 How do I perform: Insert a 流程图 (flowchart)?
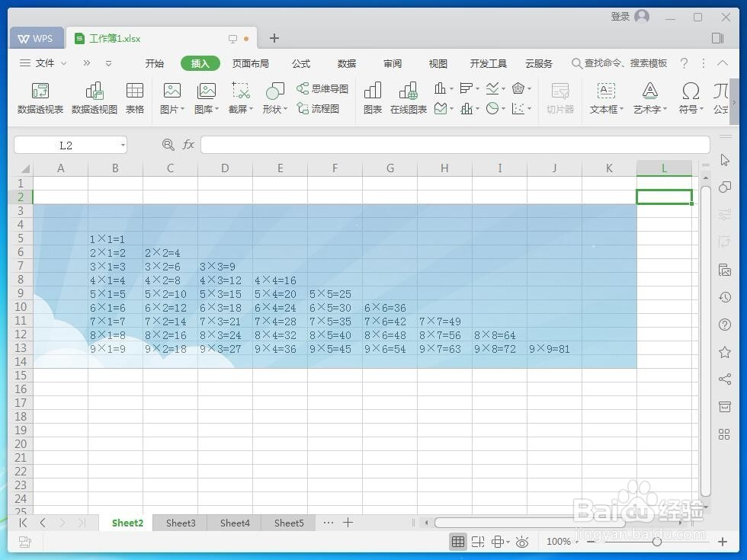320,109
